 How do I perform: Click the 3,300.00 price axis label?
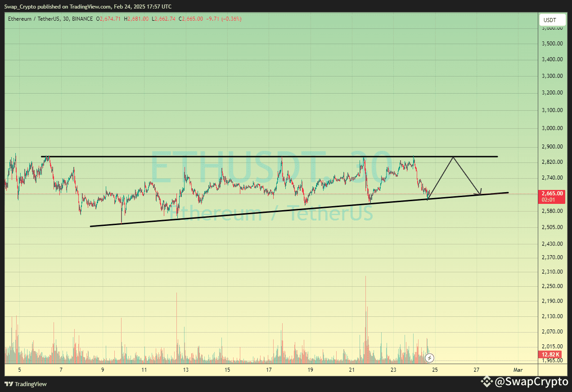pos(553,76)
